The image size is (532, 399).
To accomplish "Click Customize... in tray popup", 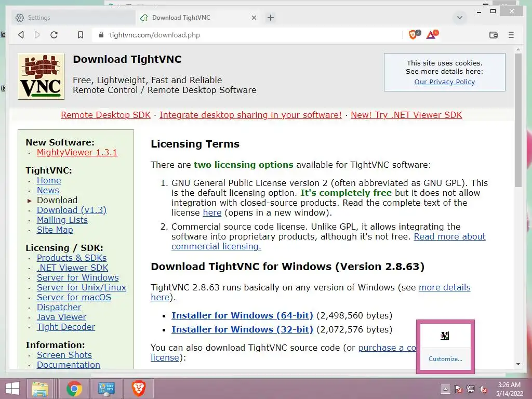I will click(445, 359).
